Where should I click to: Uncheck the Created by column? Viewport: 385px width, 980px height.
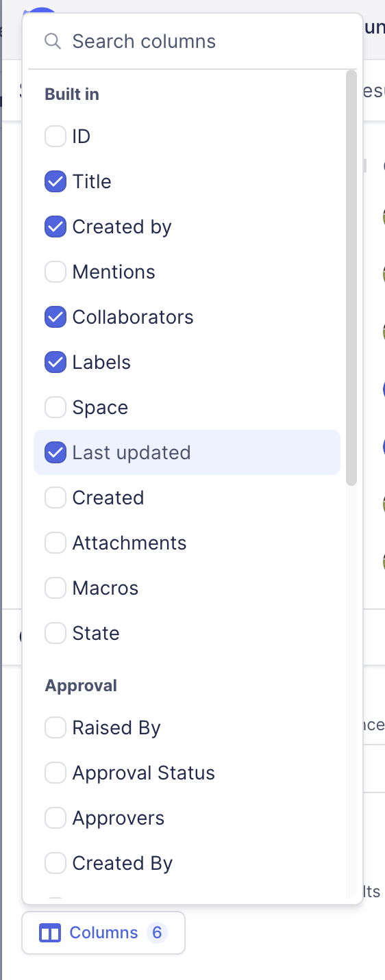click(55, 227)
